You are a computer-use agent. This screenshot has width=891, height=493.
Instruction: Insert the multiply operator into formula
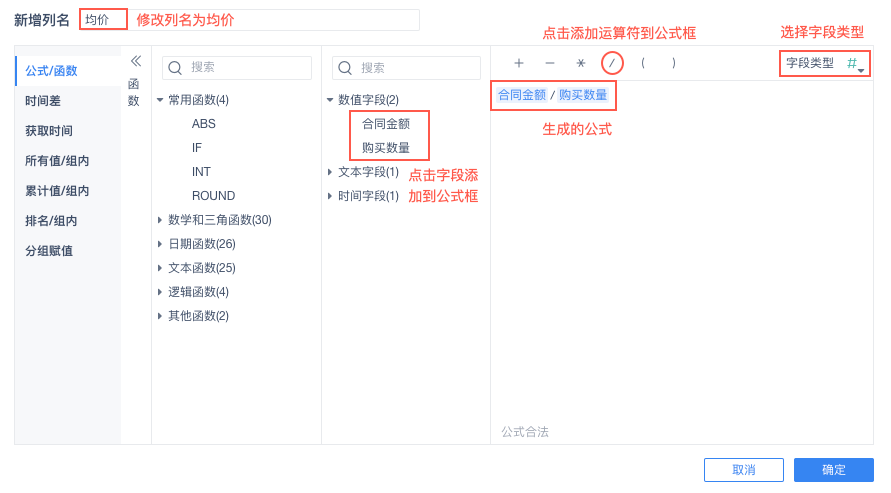pyautogui.click(x=581, y=63)
